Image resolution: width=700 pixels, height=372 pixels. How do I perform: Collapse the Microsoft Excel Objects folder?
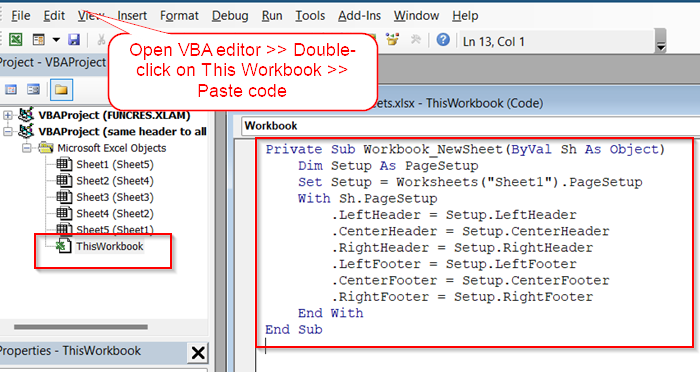pyautogui.click(x=27, y=148)
